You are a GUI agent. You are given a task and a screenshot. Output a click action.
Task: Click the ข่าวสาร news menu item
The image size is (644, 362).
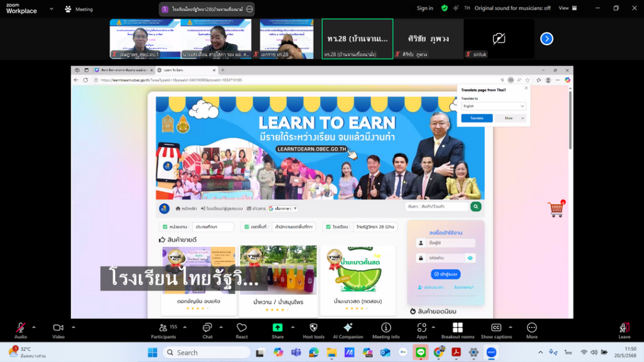coord(256,209)
